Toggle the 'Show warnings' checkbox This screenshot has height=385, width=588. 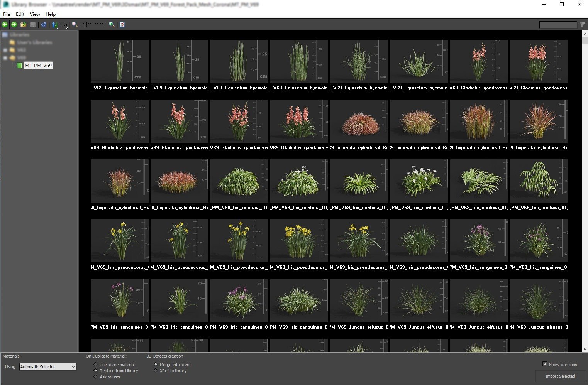[x=545, y=364]
